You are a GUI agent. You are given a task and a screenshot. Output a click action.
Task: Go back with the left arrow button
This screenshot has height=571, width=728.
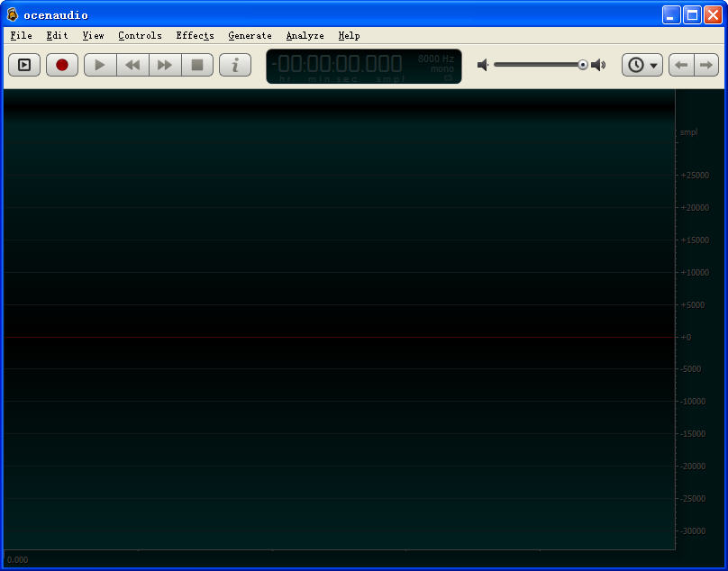point(681,65)
